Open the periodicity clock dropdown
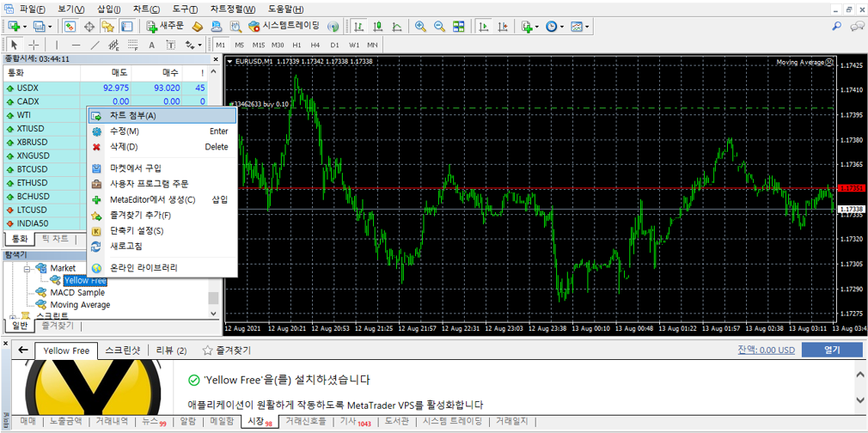 [x=554, y=26]
